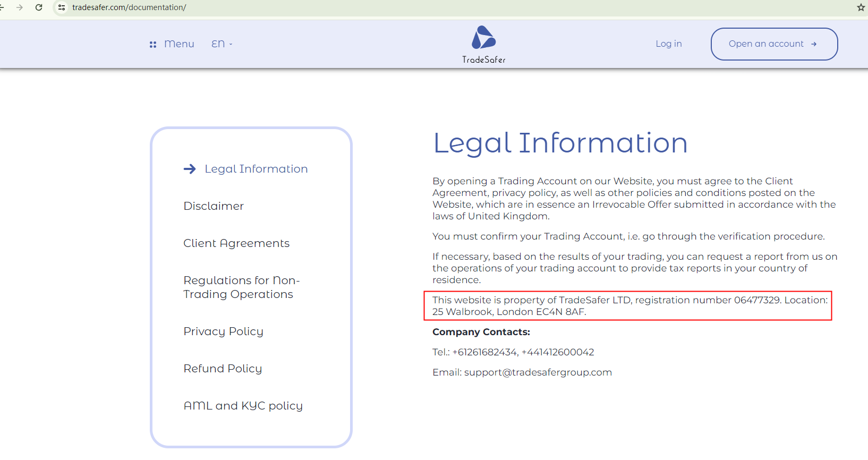868x460 pixels.
Task: Click the Log in link
Action: 669,44
